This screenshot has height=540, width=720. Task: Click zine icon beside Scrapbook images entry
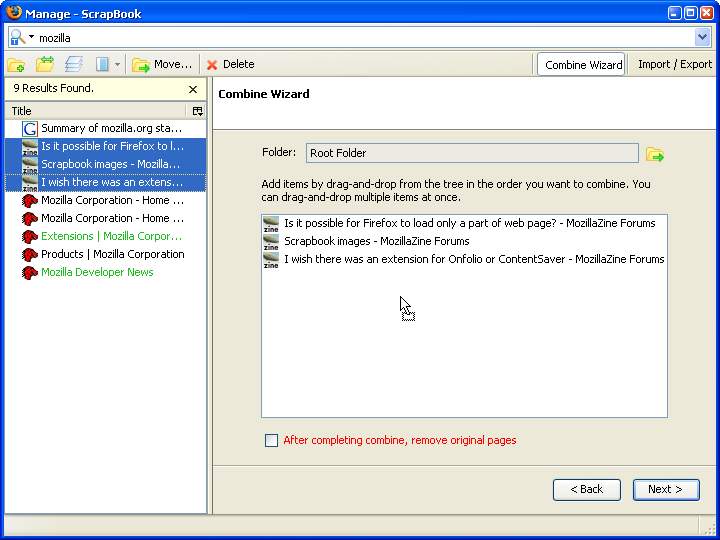pos(271,242)
